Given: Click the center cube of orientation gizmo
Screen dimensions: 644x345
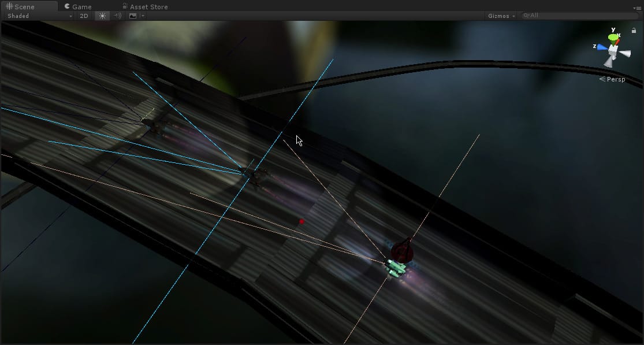Looking at the screenshot, I should click(613, 50).
